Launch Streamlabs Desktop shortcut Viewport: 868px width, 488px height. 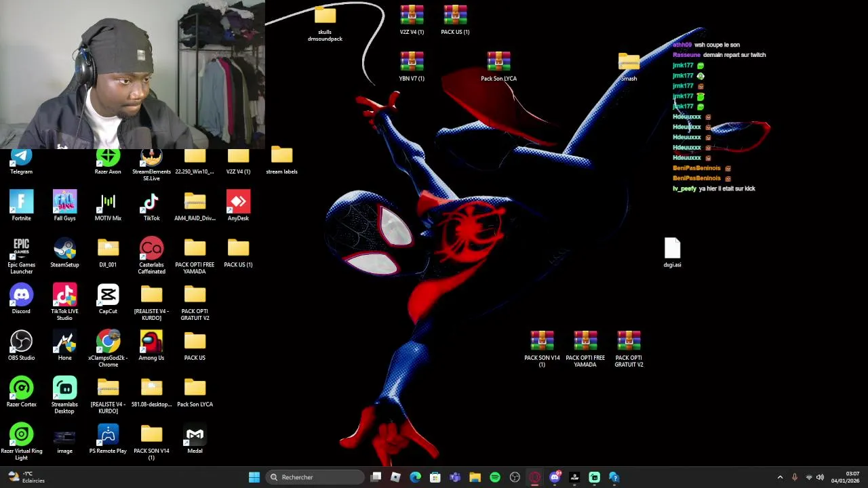pyautogui.click(x=64, y=395)
